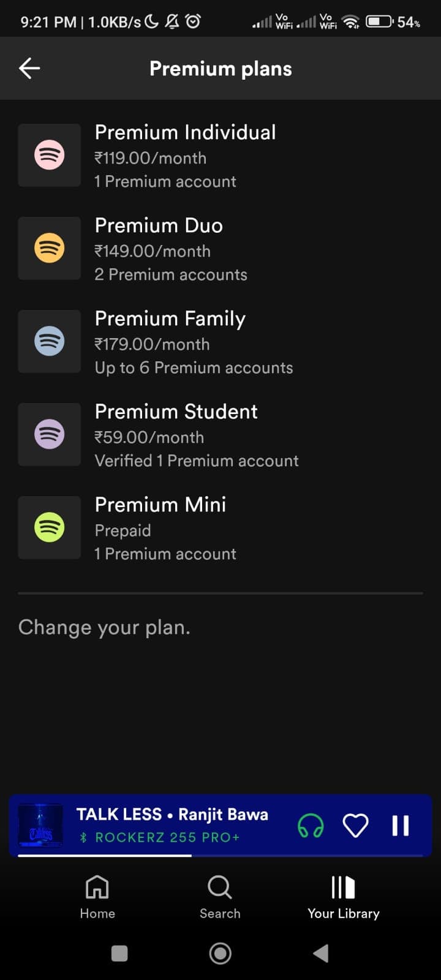Choose Premium Duo plan title
This screenshot has height=980, width=441.
pos(159,225)
